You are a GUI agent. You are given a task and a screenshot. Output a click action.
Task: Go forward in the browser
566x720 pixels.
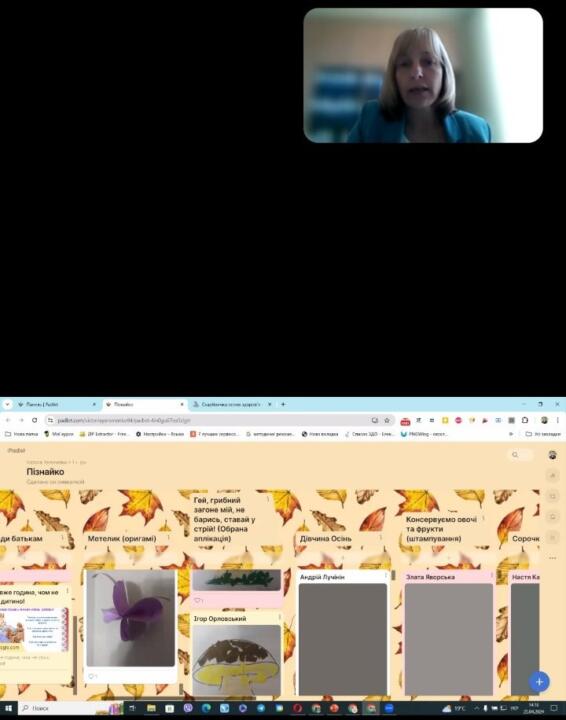point(21,420)
